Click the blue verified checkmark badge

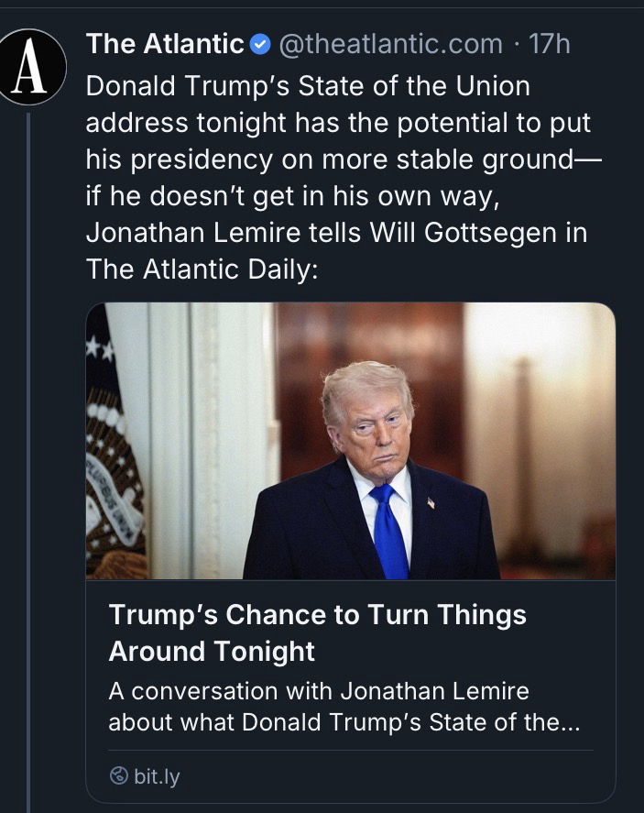coord(259,44)
